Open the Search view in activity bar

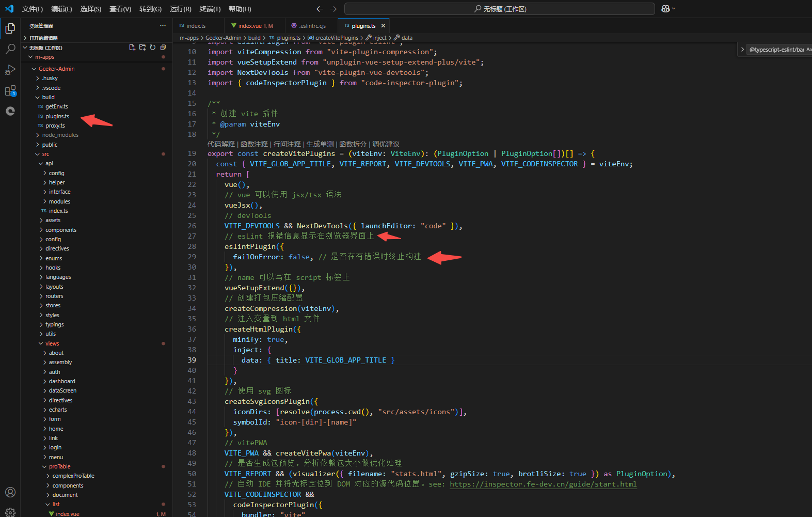point(10,49)
